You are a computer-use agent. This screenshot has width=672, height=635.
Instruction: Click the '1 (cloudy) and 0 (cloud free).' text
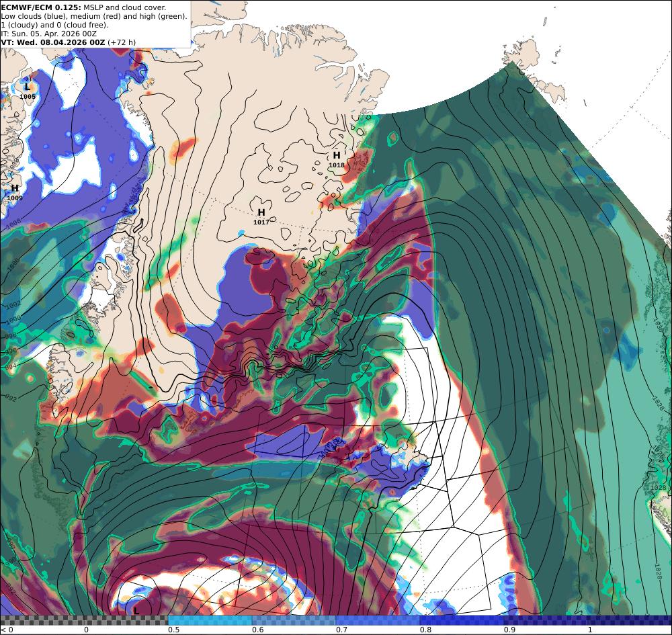(x=54, y=25)
